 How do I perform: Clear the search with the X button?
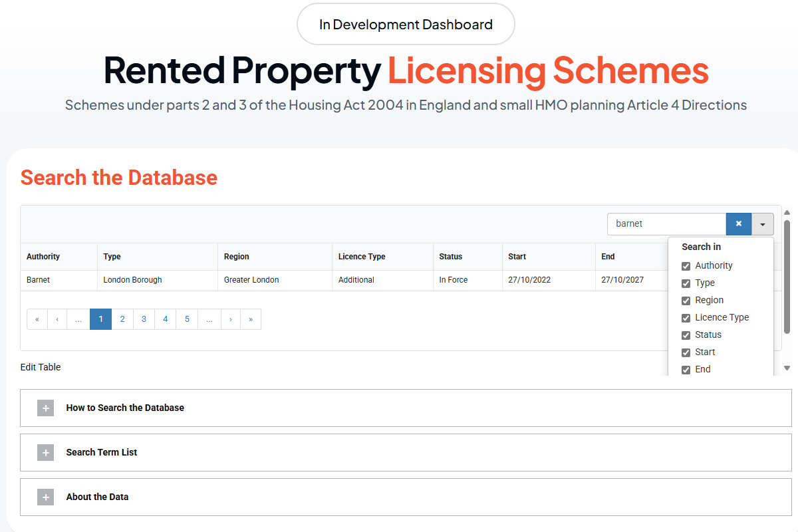(738, 224)
